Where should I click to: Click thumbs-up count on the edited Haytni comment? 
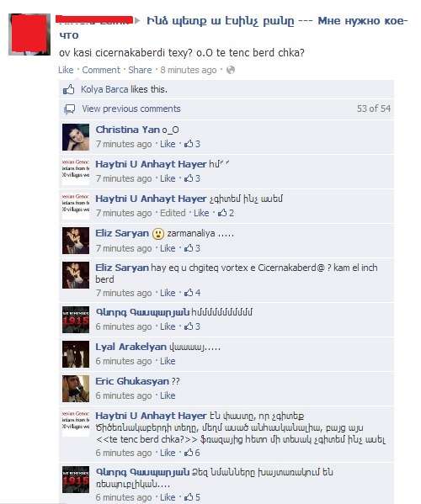point(226,213)
